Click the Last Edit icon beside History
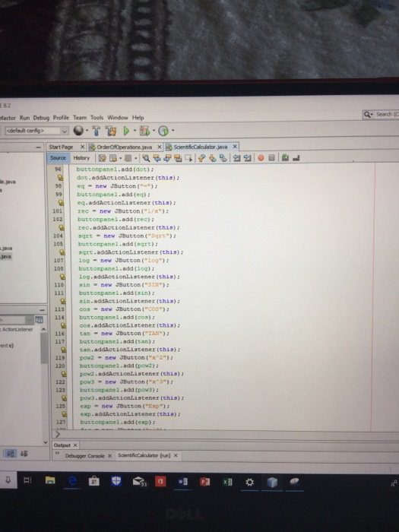The height and width of the screenshot is (532, 399). point(102,158)
